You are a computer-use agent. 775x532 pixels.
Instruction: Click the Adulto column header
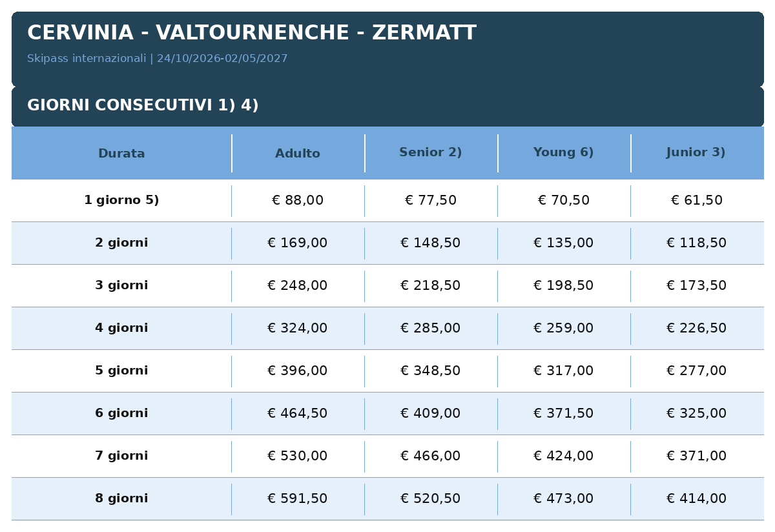coord(298,154)
